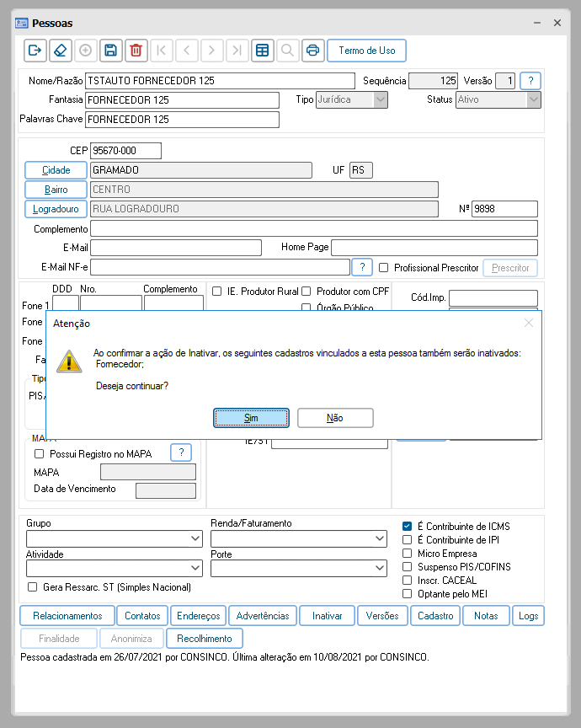Toggle Gera Ressarc. ST checkbox
This screenshot has height=728, width=581.
(x=33, y=586)
